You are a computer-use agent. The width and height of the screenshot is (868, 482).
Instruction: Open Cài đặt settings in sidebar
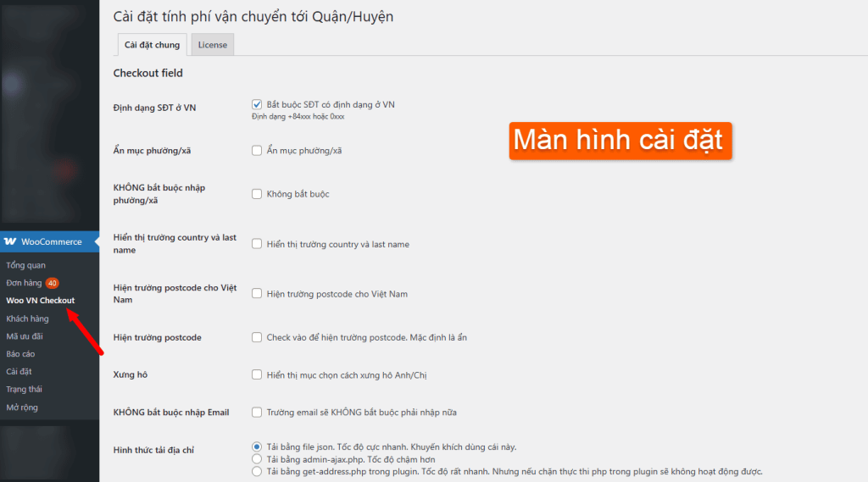pos(19,372)
